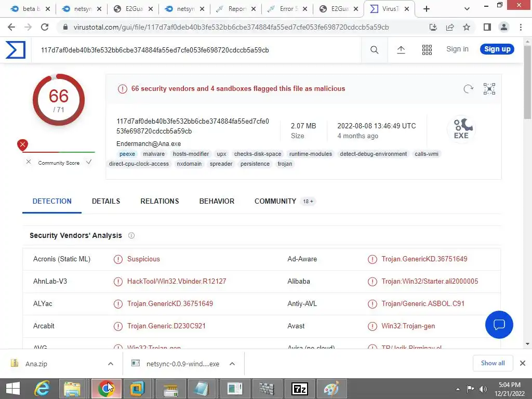Select HackTool/Win32.Vbinder.R12127 detection text

coord(177,281)
